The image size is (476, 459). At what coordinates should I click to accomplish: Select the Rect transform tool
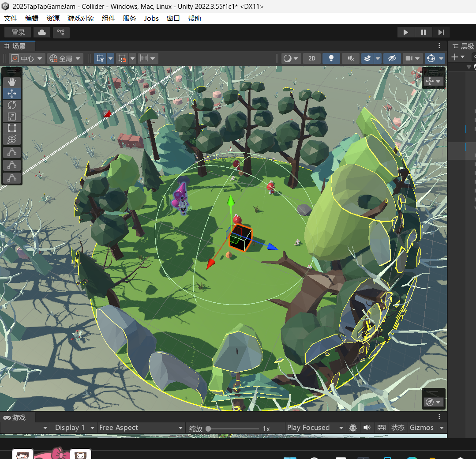pyautogui.click(x=12, y=128)
